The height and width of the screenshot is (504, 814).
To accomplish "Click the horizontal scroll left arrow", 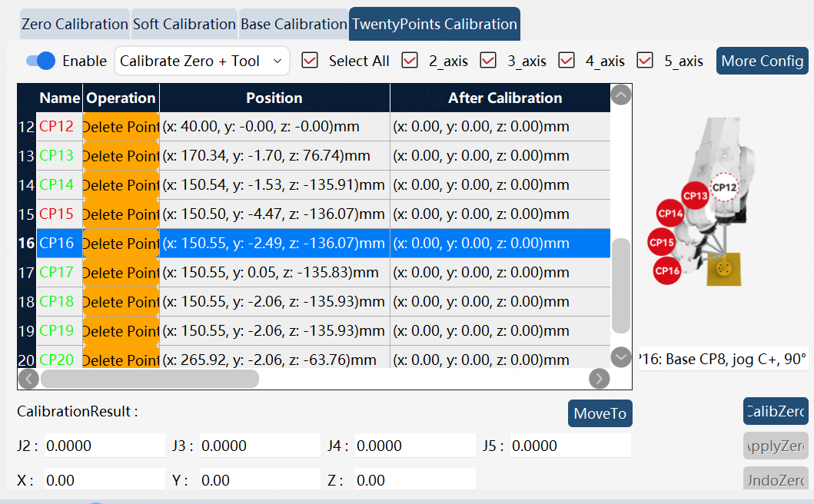I will [x=28, y=379].
